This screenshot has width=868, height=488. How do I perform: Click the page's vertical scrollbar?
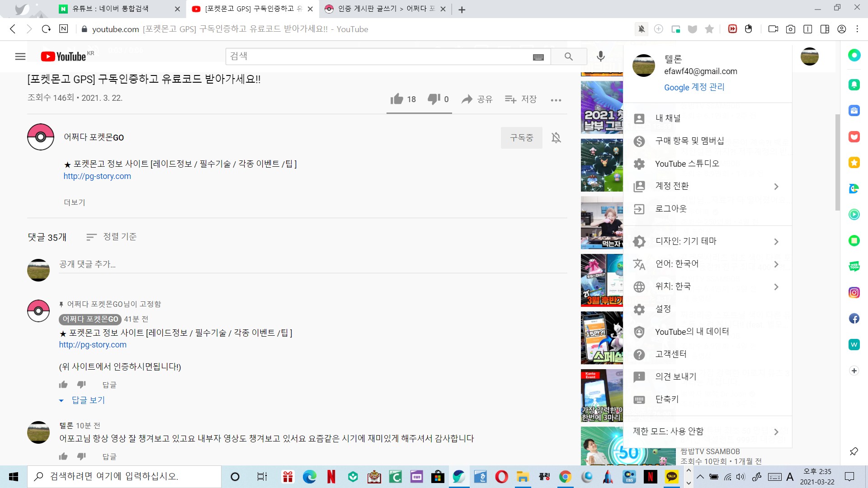point(837,163)
